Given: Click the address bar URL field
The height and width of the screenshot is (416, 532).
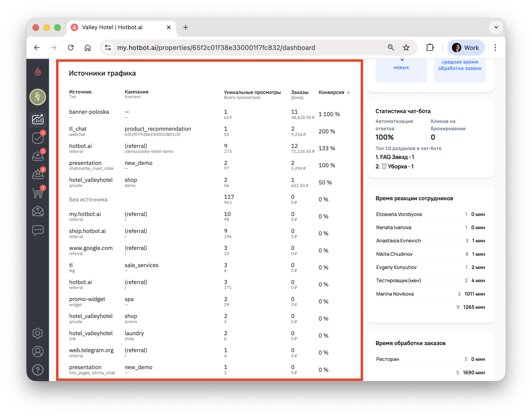Looking at the screenshot, I should click(x=216, y=48).
